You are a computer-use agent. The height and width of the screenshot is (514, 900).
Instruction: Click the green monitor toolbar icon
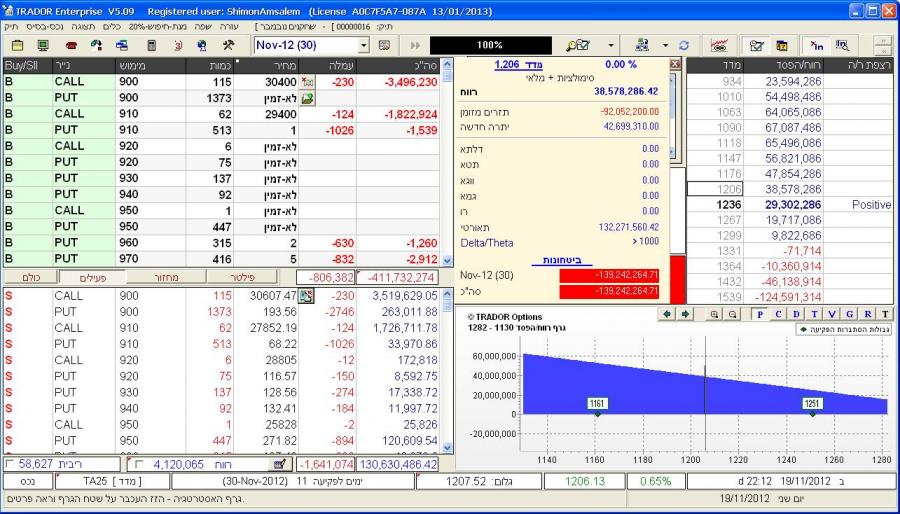click(x=43, y=46)
